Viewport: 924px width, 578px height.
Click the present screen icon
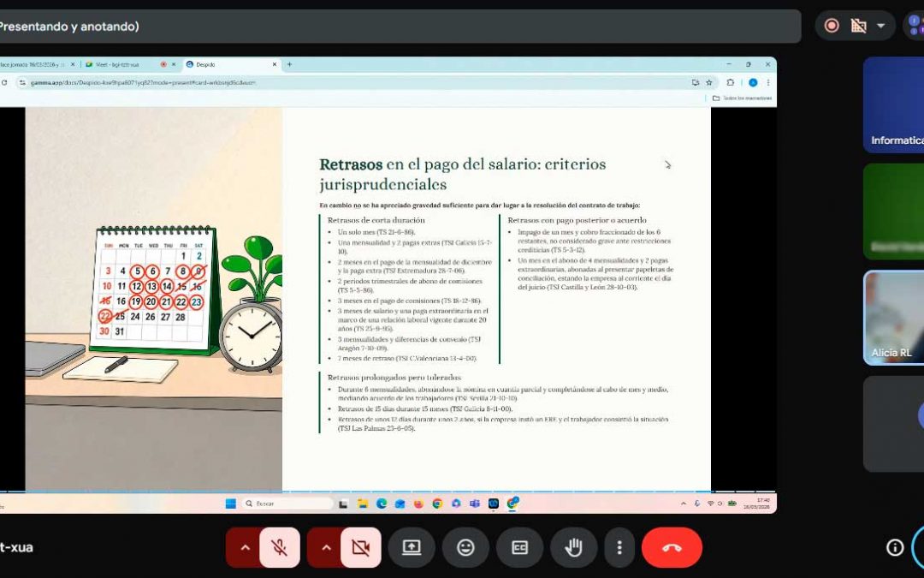pos(412,548)
